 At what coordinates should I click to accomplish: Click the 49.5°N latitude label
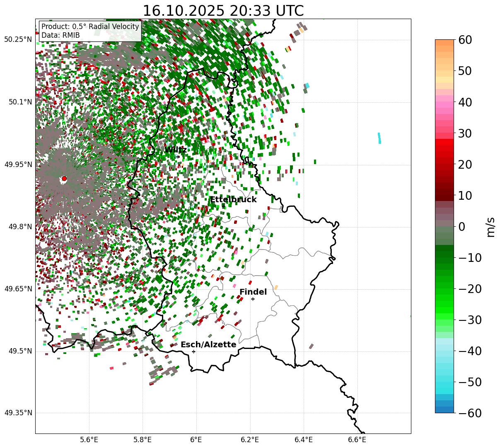(x=20, y=351)
